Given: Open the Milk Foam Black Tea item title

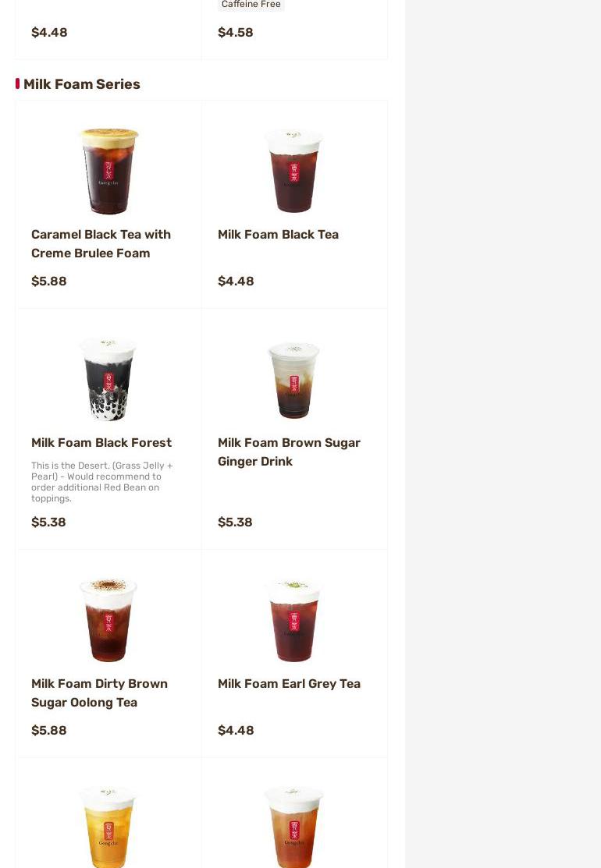Looking at the screenshot, I should [x=278, y=234].
